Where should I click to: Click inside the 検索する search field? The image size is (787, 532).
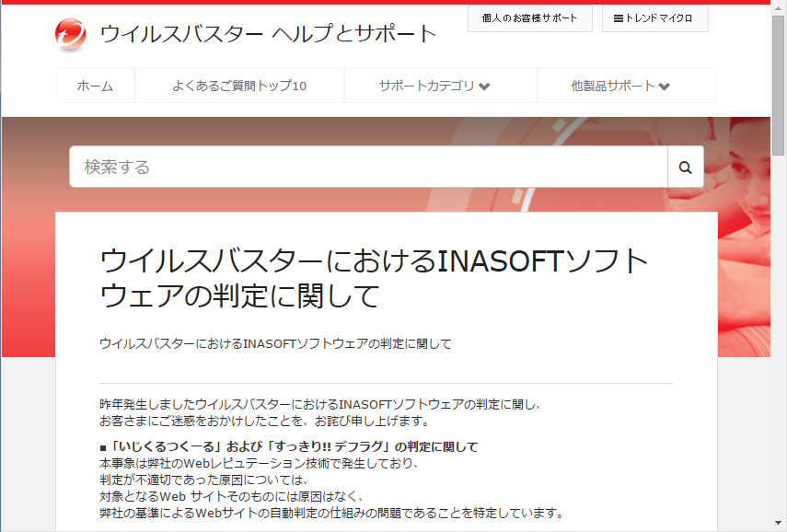point(276,167)
